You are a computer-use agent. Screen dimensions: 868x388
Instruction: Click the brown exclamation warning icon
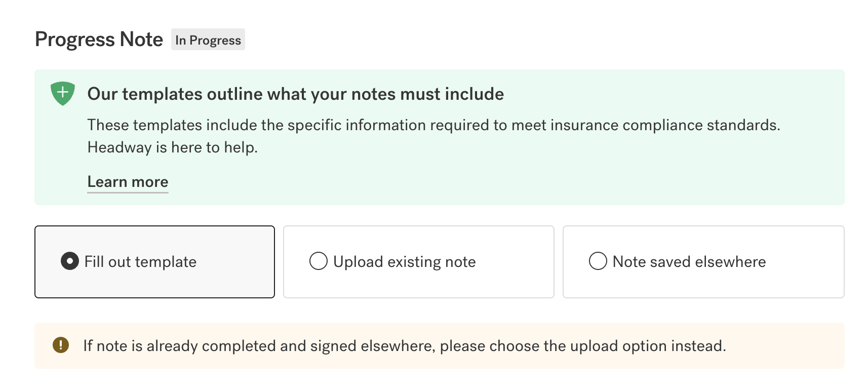tap(61, 345)
